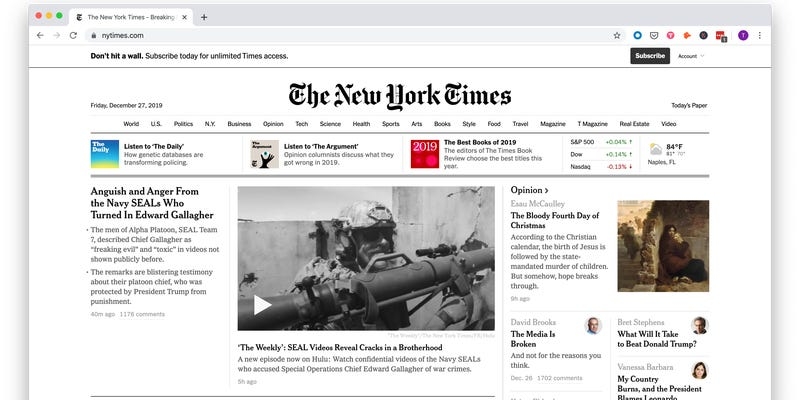Go to the Video section
The width and height of the screenshot is (800, 400).
click(x=668, y=124)
